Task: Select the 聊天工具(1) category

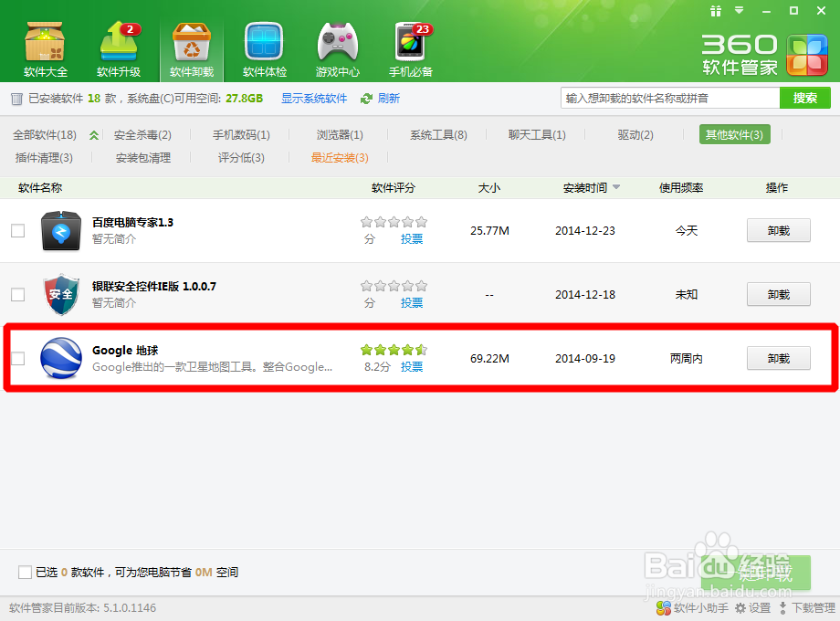Action: point(537,135)
